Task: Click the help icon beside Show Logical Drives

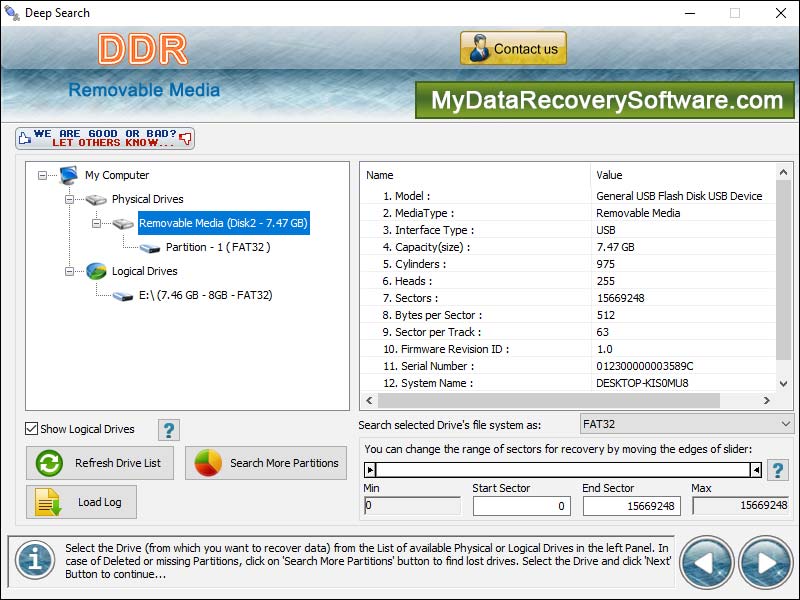Action: pyautogui.click(x=168, y=430)
